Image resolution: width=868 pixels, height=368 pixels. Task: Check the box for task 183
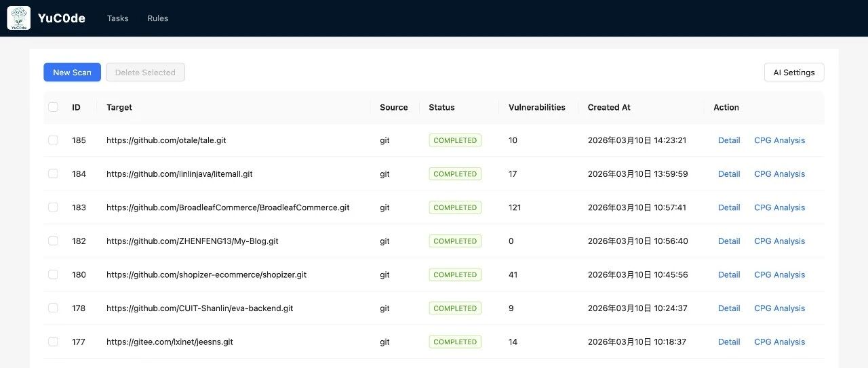click(53, 207)
